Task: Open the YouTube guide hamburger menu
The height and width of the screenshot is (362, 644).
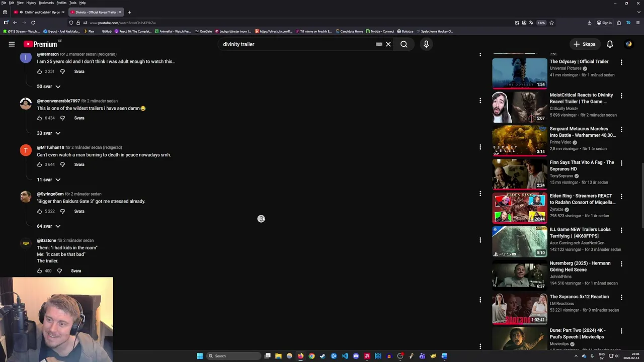Action: tap(12, 44)
